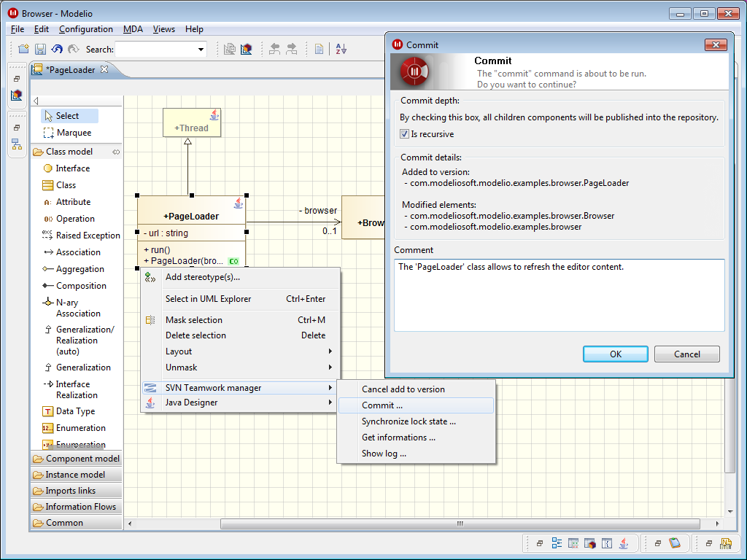Expand the Instance model palette drawer
The height and width of the screenshot is (560, 747).
coord(76,475)
